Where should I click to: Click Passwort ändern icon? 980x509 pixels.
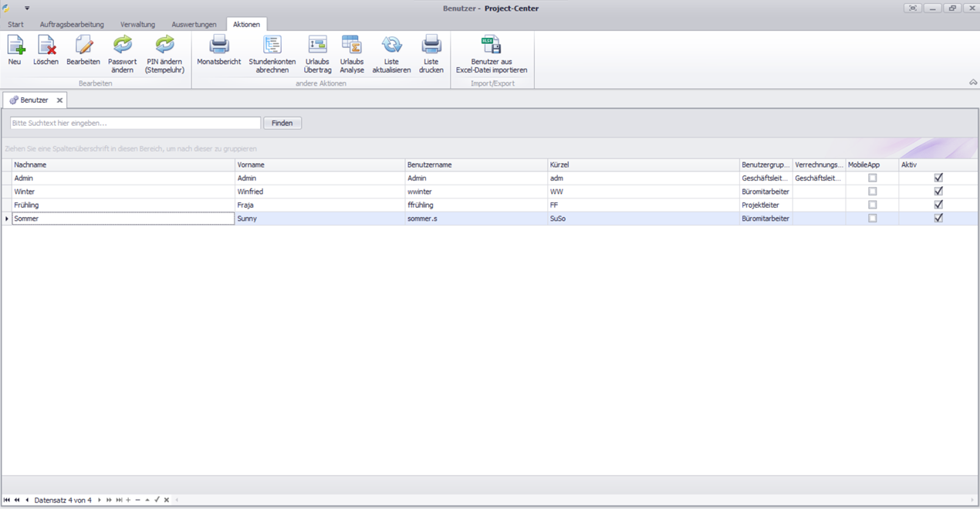(x=123, y=46)
